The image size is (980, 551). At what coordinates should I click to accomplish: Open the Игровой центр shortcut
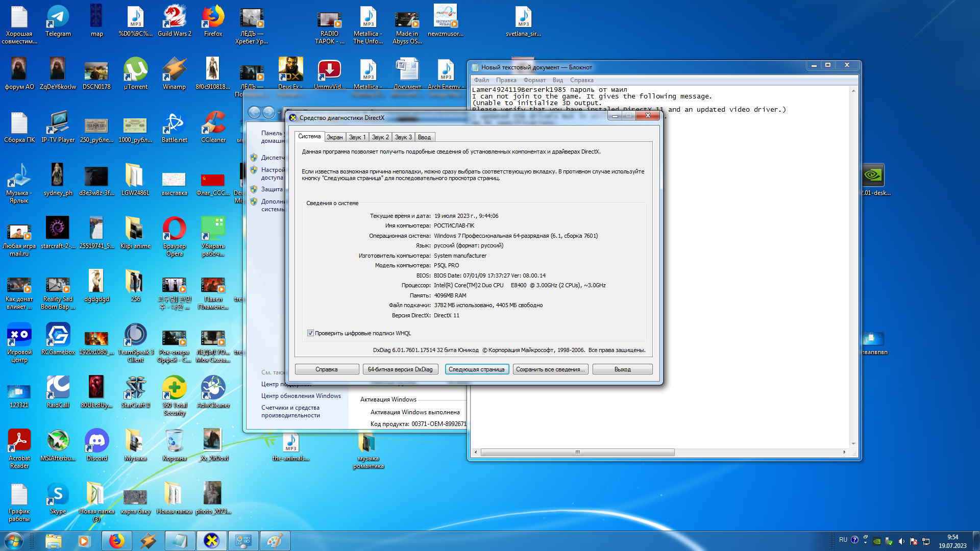tap(19, 343)
